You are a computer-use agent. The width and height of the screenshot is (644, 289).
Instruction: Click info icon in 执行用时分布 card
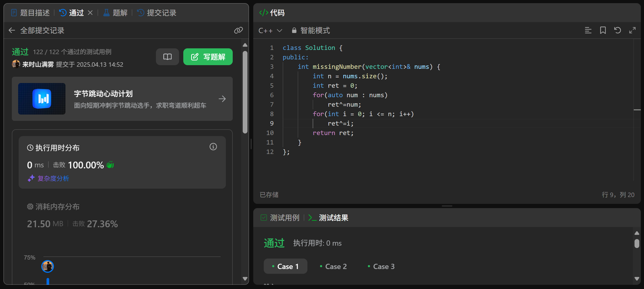click(x=213, y=147)
